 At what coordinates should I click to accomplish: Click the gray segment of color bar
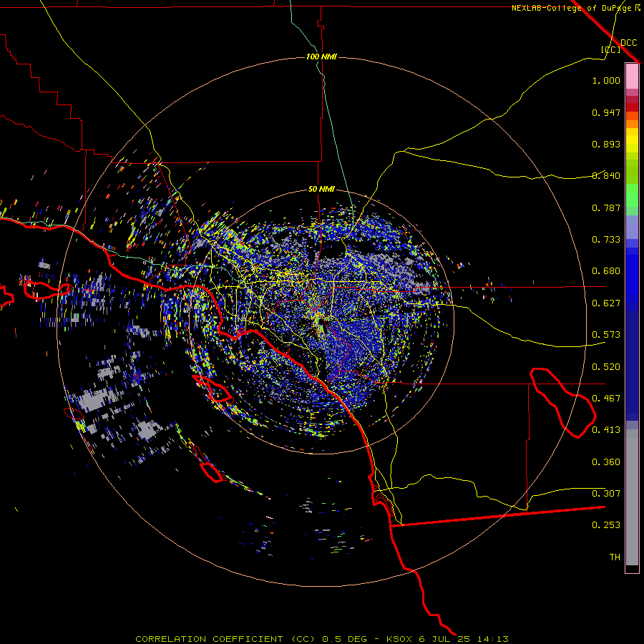click(x=632, y=497)
